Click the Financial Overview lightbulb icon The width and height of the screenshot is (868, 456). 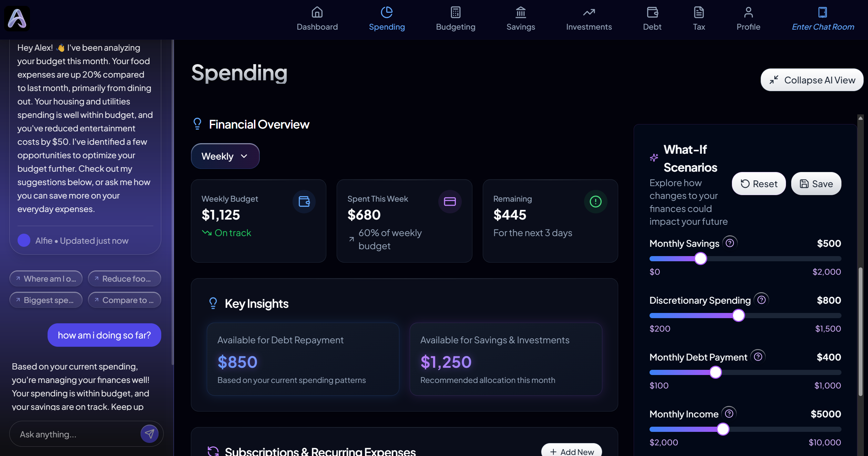pyautogui.click(x=197, y=124)
